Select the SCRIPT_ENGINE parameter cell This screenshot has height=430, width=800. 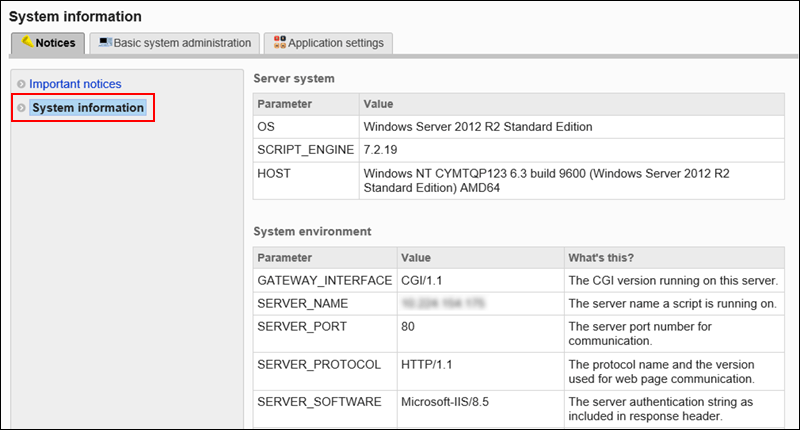306,150
